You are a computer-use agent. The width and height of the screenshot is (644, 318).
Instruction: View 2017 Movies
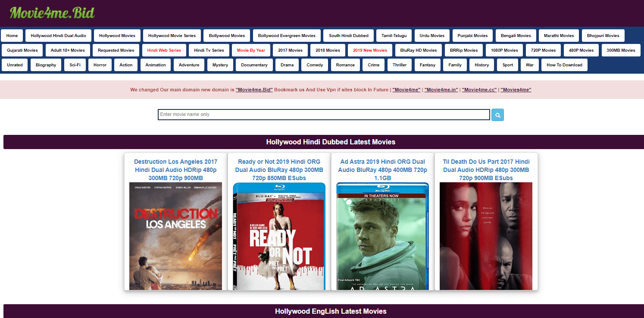tap(290, 50)
